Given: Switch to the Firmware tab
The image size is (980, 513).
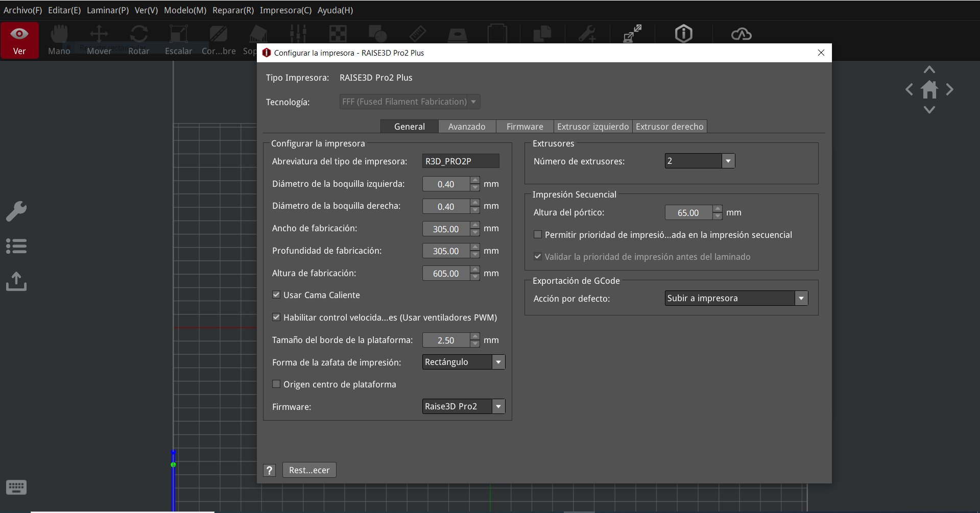Looking at the screenshot, I should [x=525, y=127].
